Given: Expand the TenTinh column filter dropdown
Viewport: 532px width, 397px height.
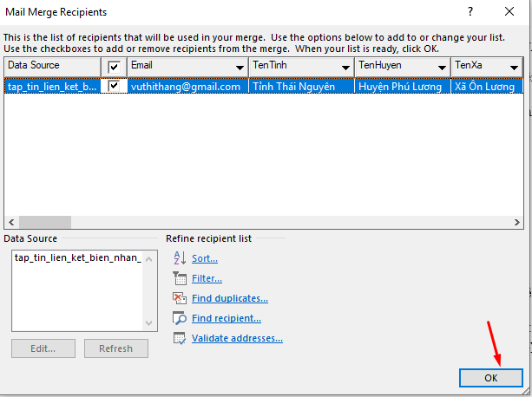Looking at the screenshot, I should click(347, 68).
